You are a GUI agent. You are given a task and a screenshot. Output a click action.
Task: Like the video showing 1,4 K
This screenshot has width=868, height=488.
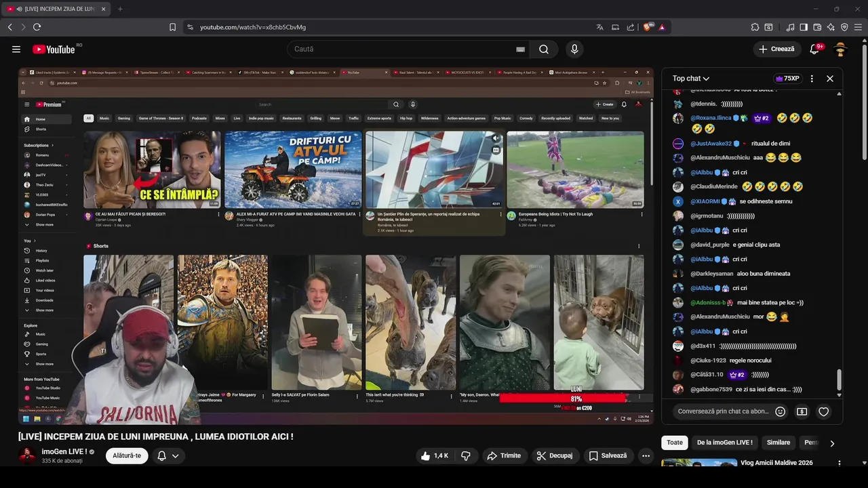434,455
